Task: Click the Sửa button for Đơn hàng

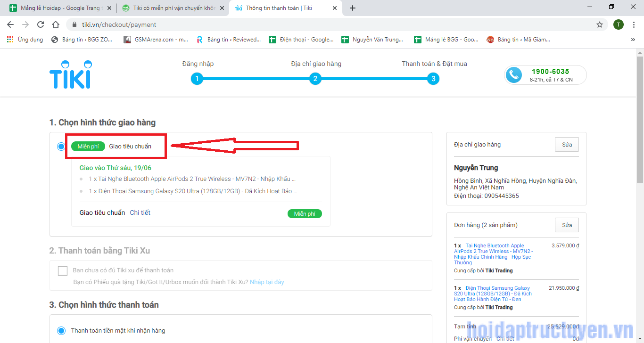Action: tap(567, 225)
